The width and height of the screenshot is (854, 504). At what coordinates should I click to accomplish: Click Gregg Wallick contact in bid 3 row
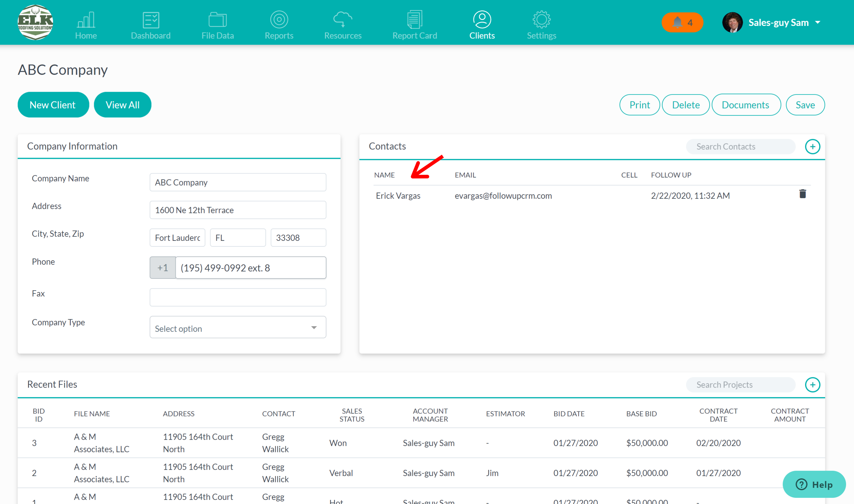tap(275, 443)
